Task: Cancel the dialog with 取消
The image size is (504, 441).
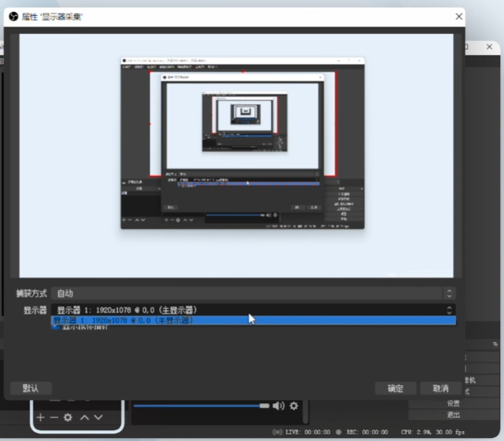Action: 441,388
